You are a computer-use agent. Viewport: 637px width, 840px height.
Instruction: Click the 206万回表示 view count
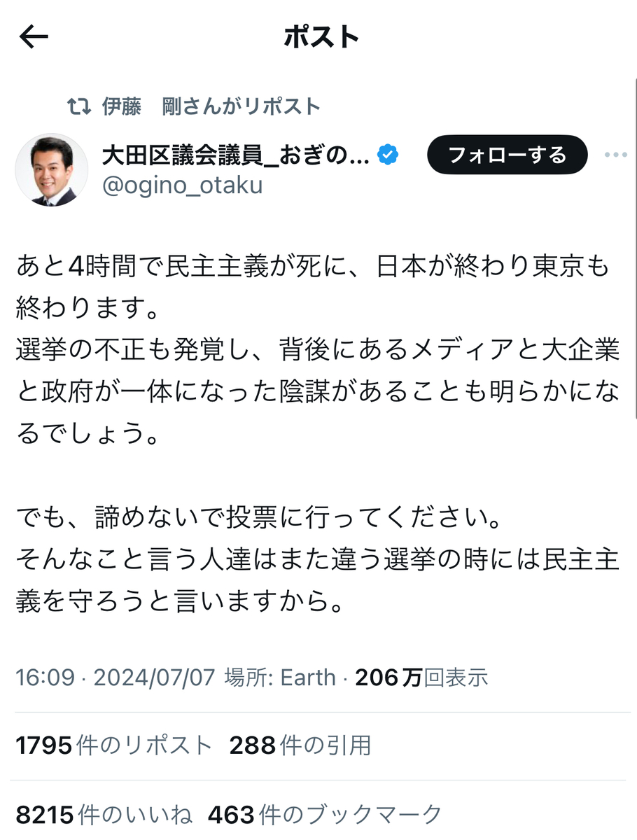(x=422, y=677)
